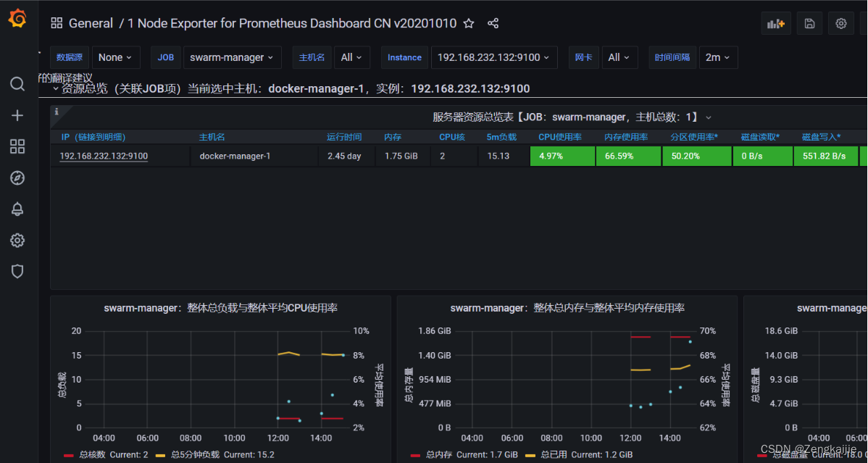Open the Grafana home logo

point(17,19)
